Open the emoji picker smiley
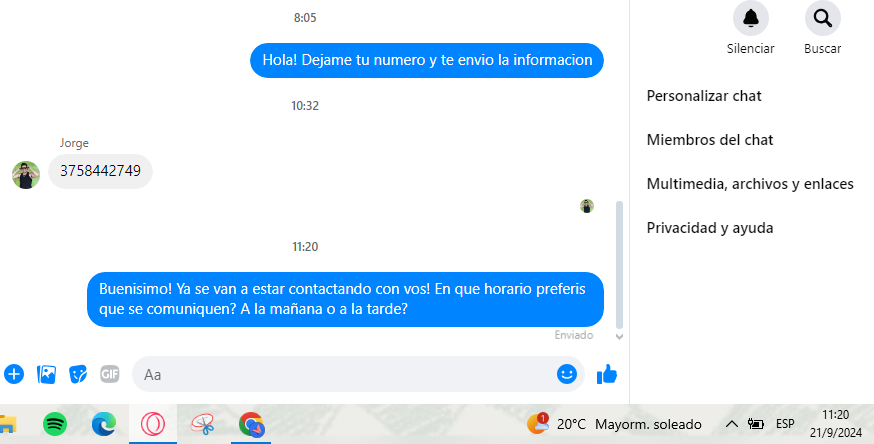Viewport: 874px width, 444px height. click(x=566, y=374)
